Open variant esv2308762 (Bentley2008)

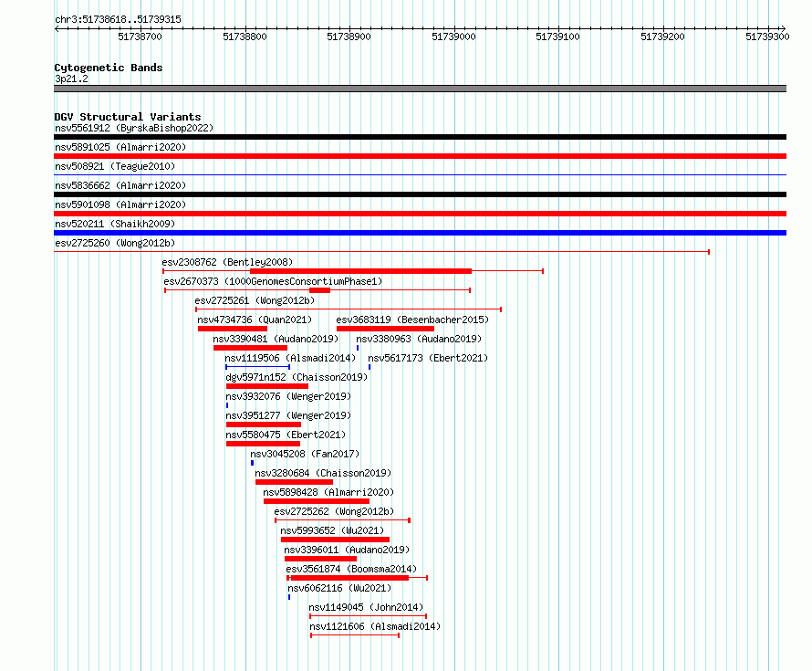tap(227, 262)
